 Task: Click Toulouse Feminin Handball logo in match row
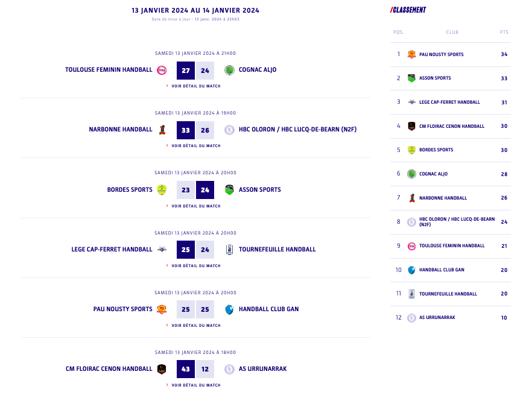(x=162, y=70)
